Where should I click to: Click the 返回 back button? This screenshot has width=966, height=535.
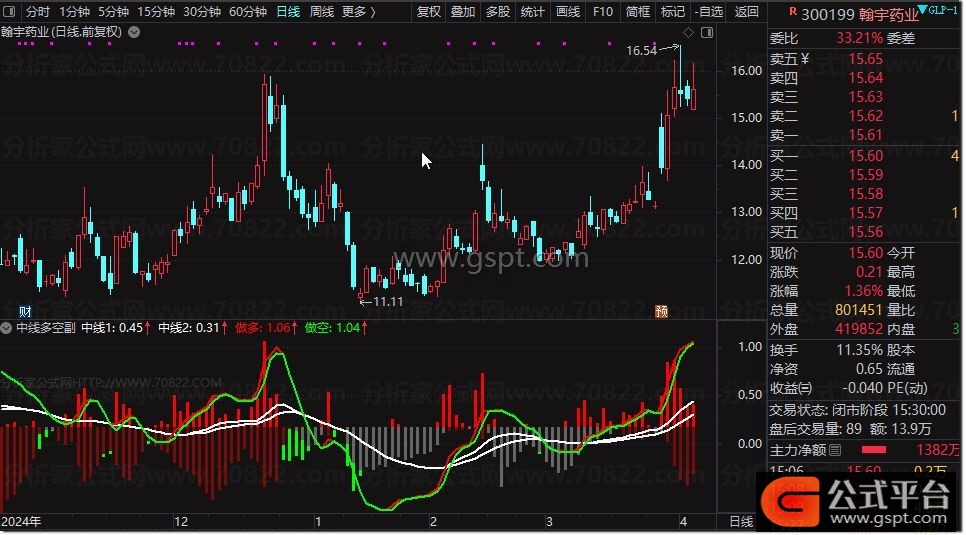coord(746,11)
